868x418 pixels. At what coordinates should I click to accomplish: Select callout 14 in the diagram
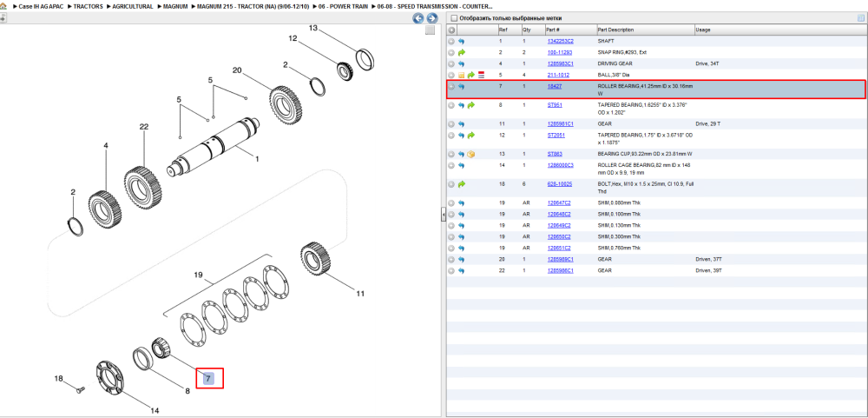155,411
